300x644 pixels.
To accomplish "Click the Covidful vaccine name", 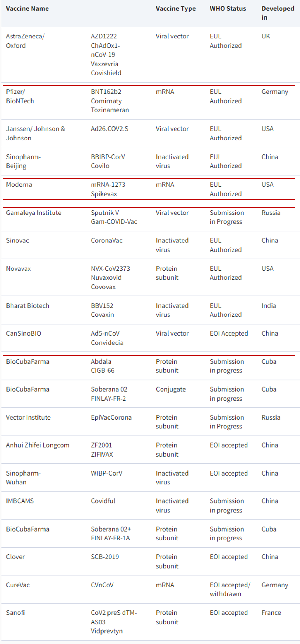I will pyautogui.click(x=103, y=501).
